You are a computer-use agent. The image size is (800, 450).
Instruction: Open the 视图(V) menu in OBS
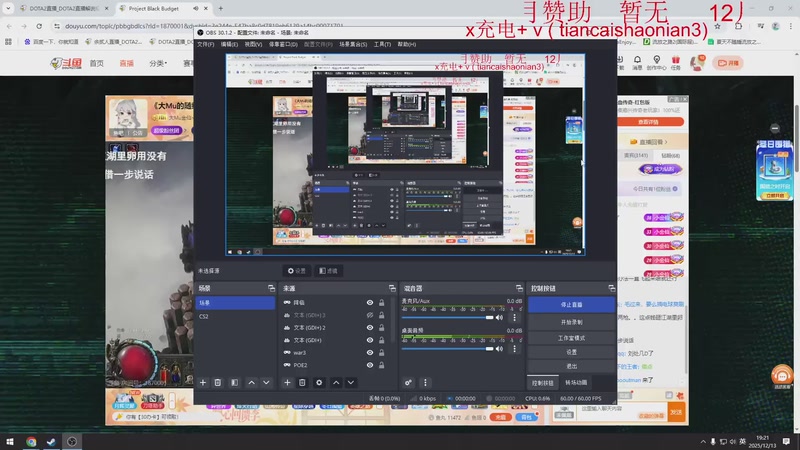coord(253,44)
